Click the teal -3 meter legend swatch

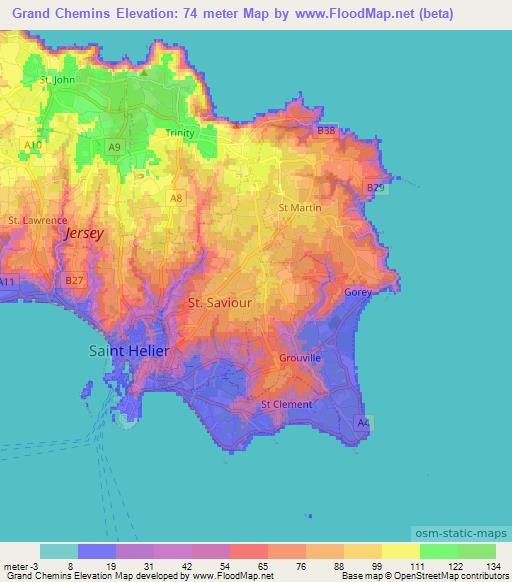pos(59,552)
